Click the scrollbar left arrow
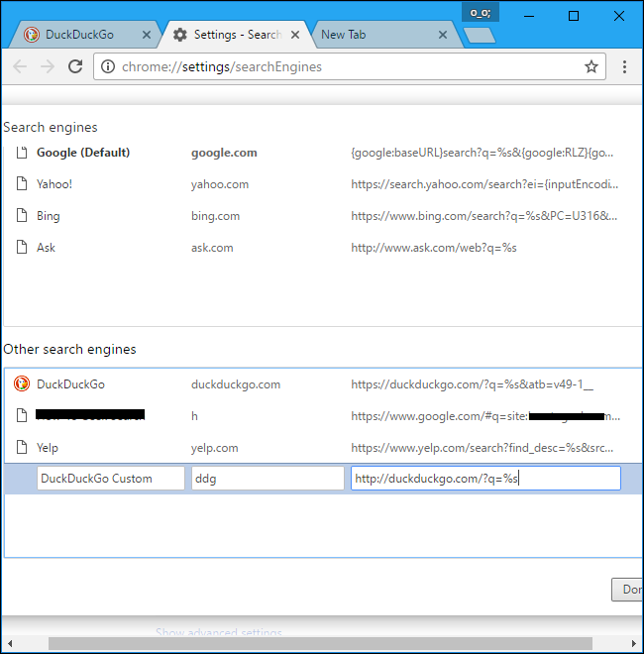The width and height of the screenshot is (644, 654). click(10, 643)
